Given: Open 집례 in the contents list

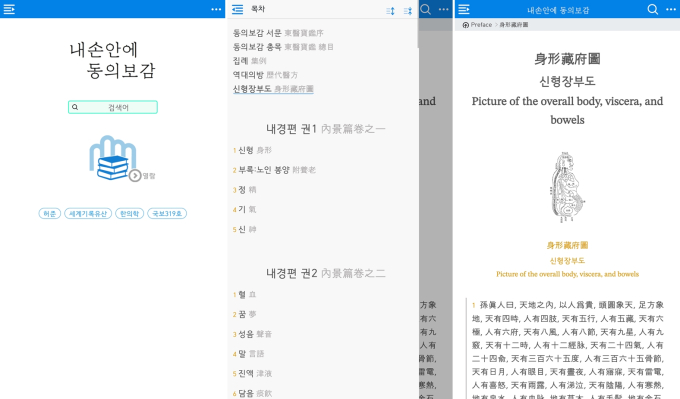Looking at the screenshot, I should (249, 60).
